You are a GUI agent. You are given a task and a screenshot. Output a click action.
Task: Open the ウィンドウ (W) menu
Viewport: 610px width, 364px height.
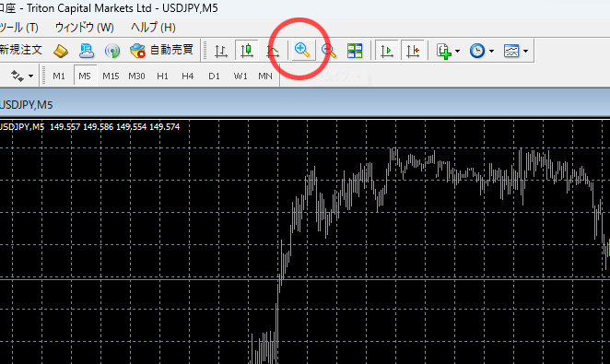coord(85,28)
